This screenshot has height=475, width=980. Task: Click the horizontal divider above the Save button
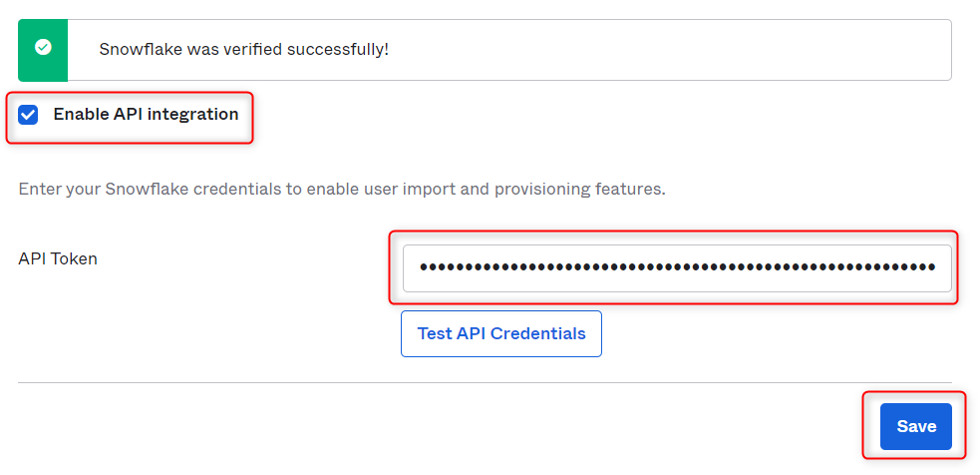click(485, 382)
